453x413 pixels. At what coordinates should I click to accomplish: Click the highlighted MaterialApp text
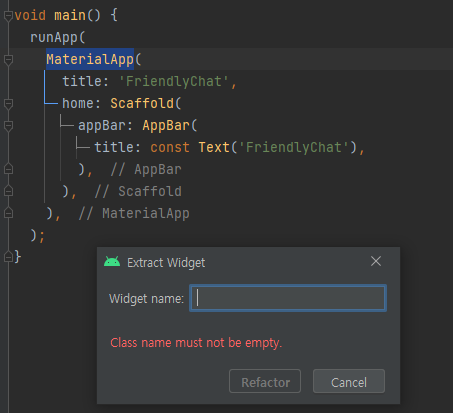pos(90,59)
